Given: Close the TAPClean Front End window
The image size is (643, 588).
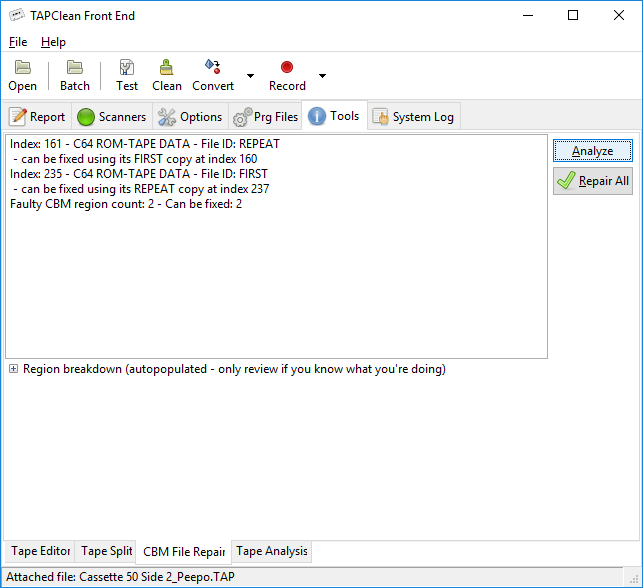Looking at the screenshot, I should pyautogui.click(x=618, y=16).
